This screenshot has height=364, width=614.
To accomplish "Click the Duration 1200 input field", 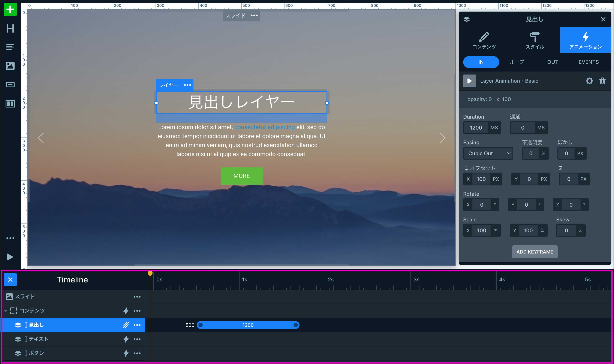I will 476,128.
